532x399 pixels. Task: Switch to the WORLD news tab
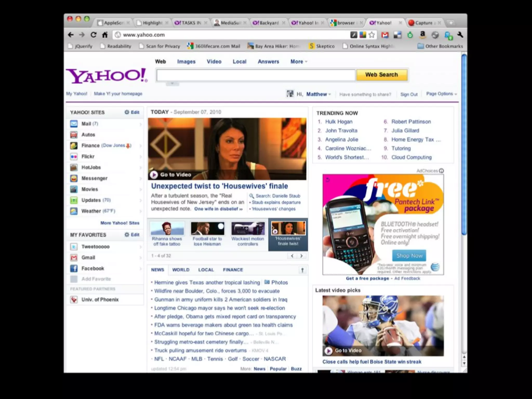click(x=181, y=270)
